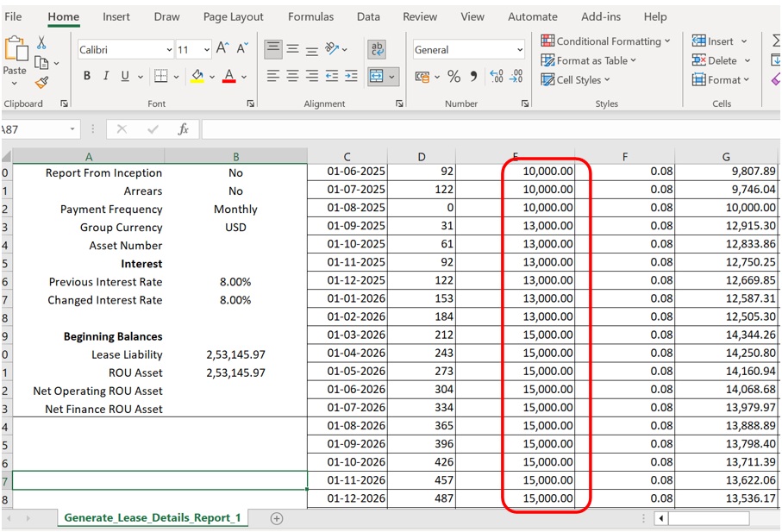Viewport: 782px width, 532px height.
Task: Expand the General number format dropdown
Action: tap(519, 50)
